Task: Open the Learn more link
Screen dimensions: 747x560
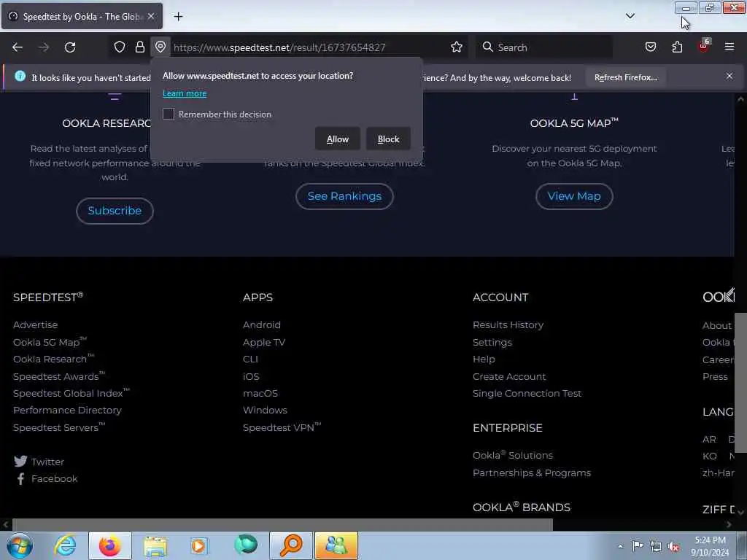Action: click(x=185, y=93)
